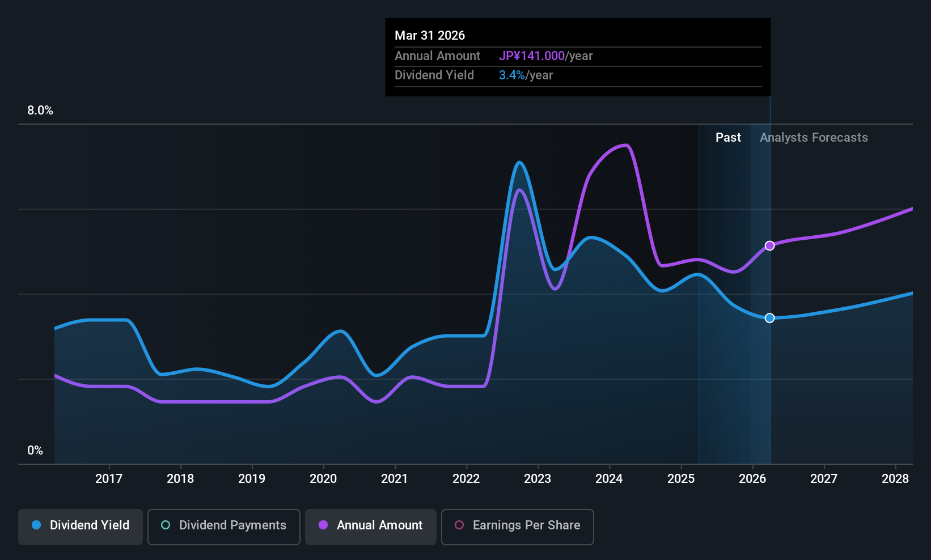Click the pink Earnings Per Share circle icon

(x=459, y=525)
